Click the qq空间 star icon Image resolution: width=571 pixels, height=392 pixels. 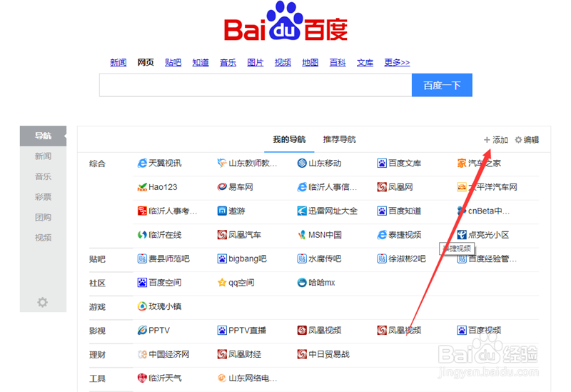pos(222,283)
